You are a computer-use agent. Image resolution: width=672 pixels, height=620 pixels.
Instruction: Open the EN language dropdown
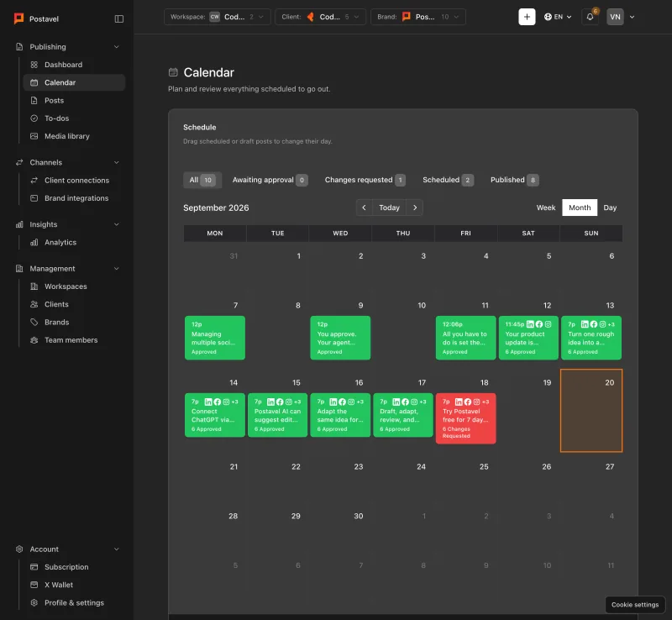[558, 17]
